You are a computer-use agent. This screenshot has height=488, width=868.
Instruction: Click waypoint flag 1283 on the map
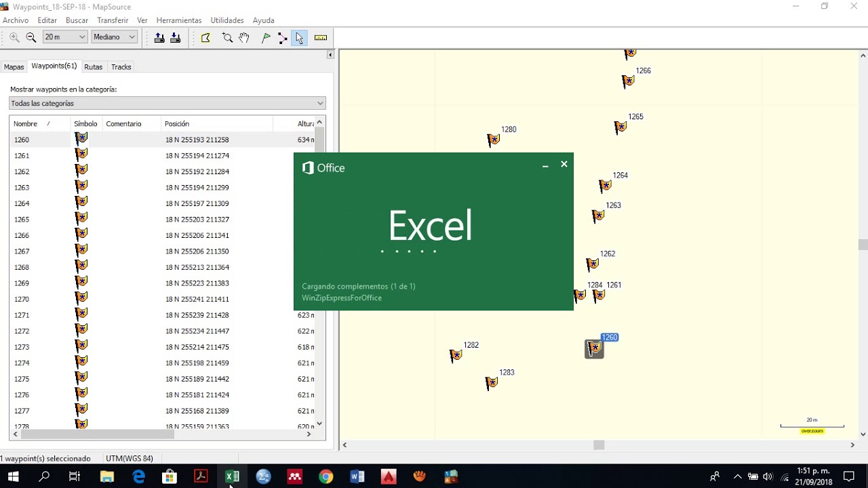492,383
